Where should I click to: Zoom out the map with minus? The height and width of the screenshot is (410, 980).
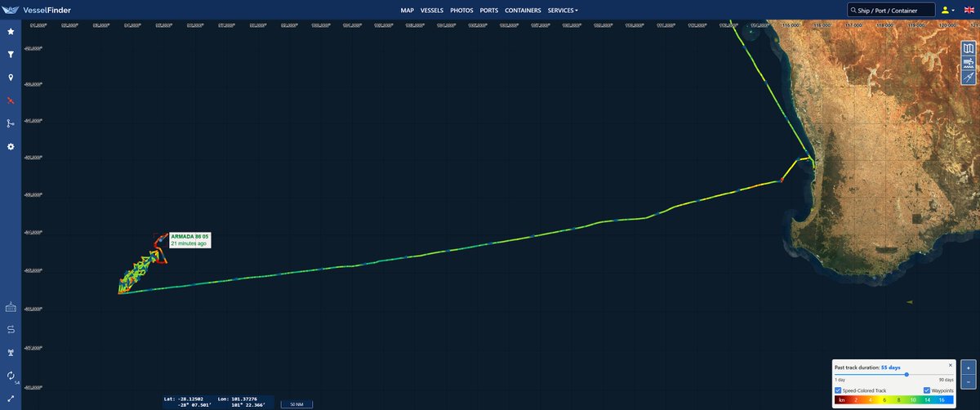pos(968,382)
